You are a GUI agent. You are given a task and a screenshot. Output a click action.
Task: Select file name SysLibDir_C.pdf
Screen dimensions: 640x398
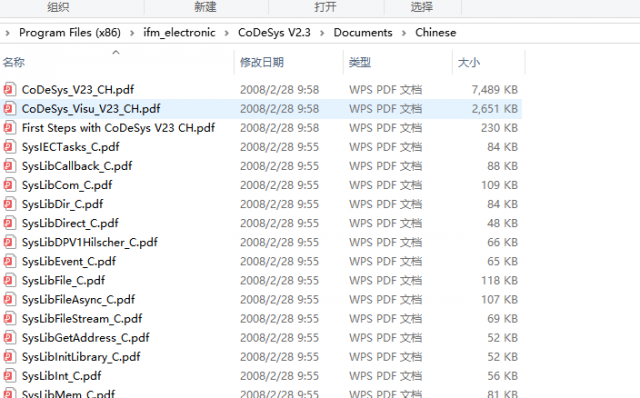click(x=62, y=204)
